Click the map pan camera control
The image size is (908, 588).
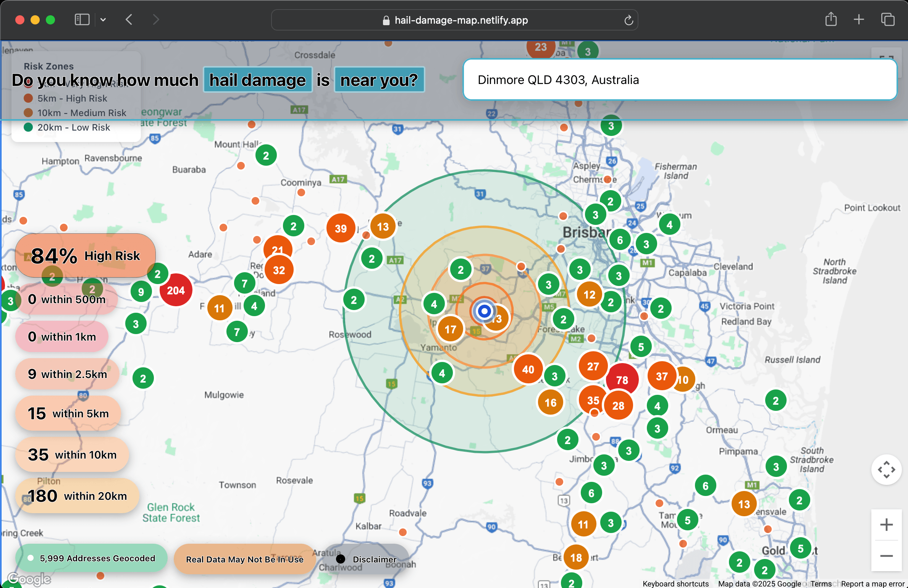point(886,470)
